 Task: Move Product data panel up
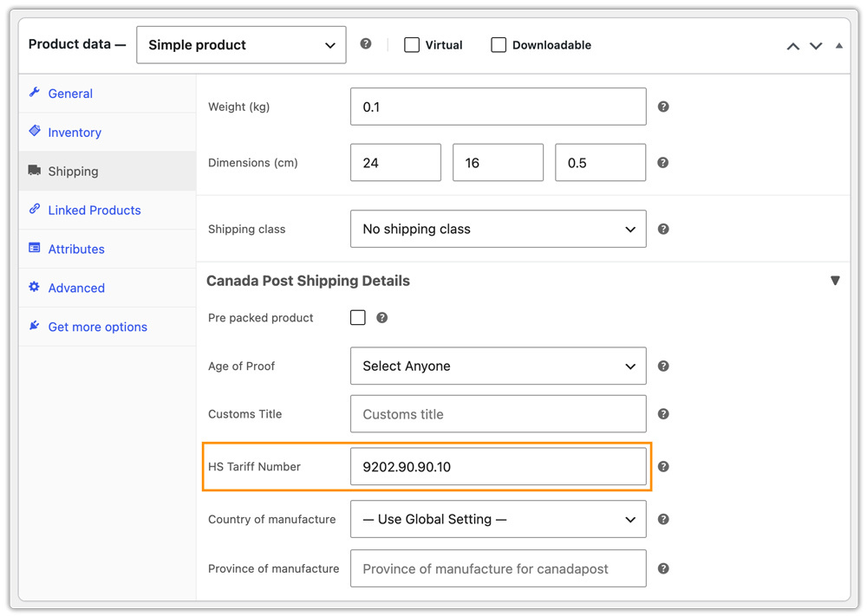coord(793,46)
